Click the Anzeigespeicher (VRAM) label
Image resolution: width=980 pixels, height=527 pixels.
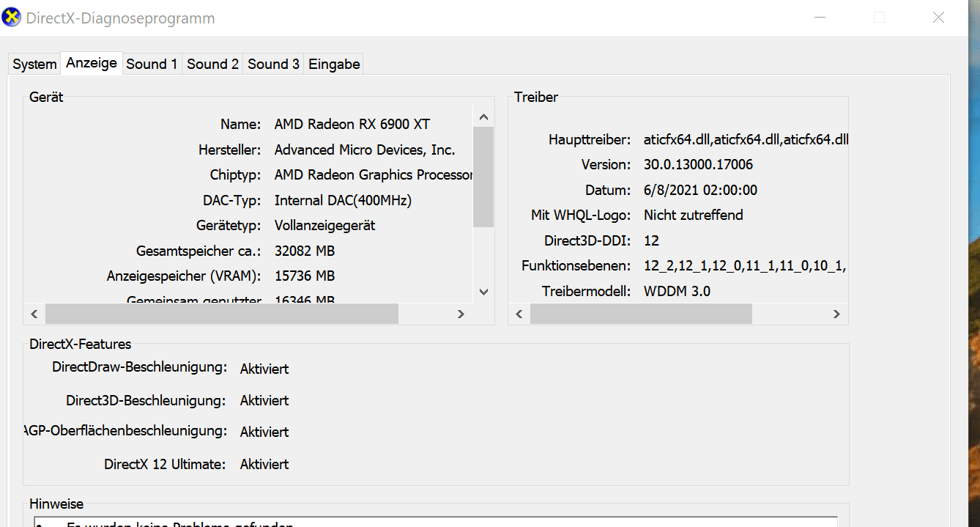tap(184, 276)
